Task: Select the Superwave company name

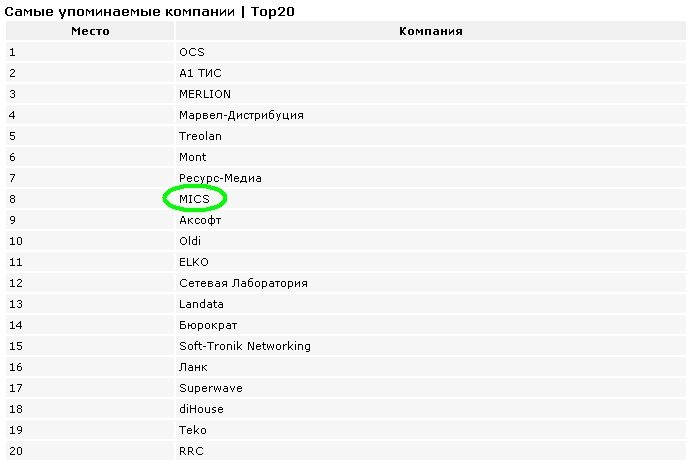Action: click(x=211, y=388)
